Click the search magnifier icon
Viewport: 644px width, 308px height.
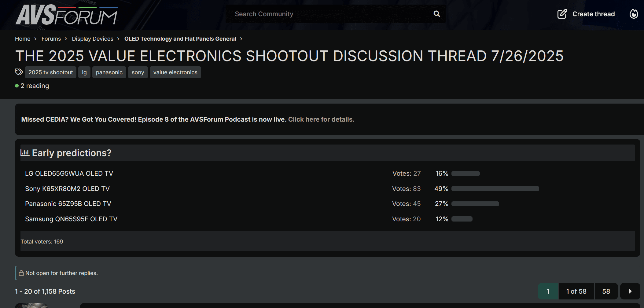[x=437, y=14]
